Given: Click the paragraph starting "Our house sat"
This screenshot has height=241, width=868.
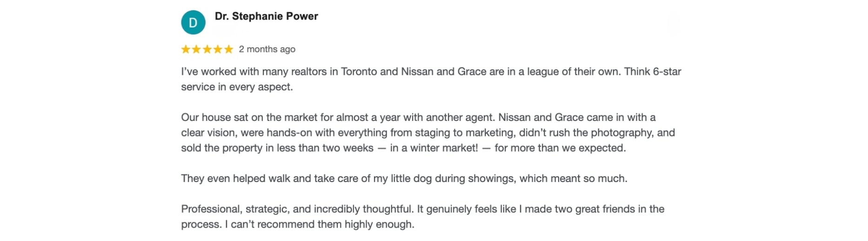Looking at the screenshot, I should pyautogui.click(x=428, y=133).
